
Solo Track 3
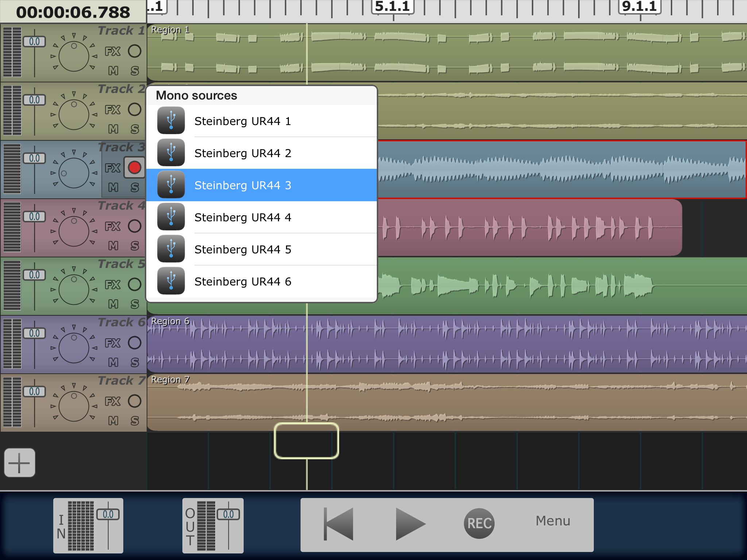[135, 187]
